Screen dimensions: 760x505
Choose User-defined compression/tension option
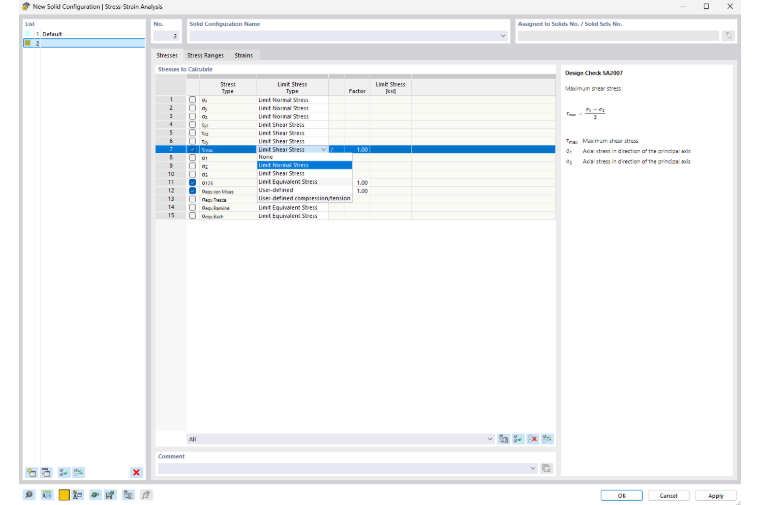coord(304,198)
